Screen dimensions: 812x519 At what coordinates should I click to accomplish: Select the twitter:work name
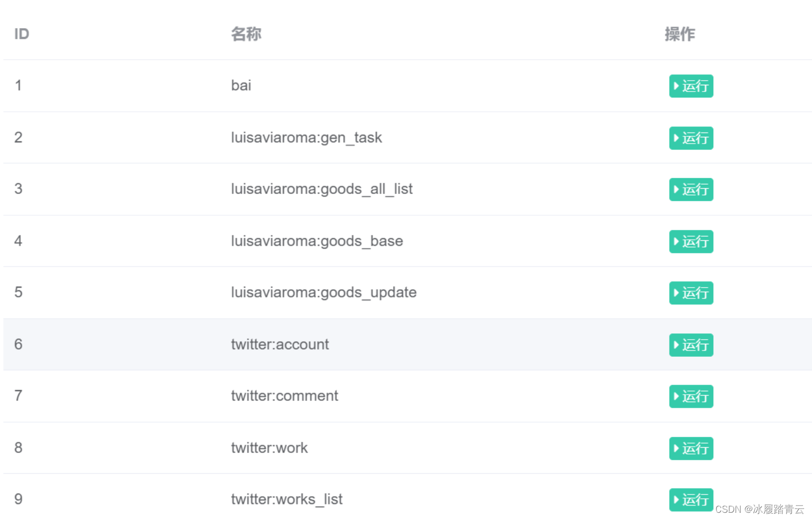point(269,448)
